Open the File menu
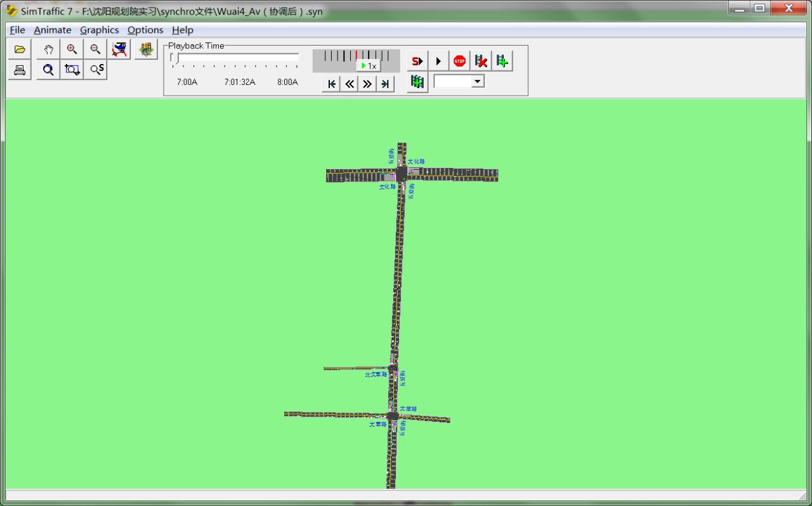The width and height of the screenshot is (812, 506). click(17, 30)
